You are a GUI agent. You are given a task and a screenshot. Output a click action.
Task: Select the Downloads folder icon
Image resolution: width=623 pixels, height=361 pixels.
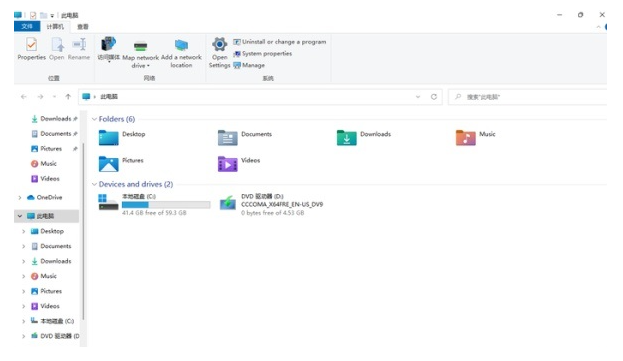(x=346, y=138)
